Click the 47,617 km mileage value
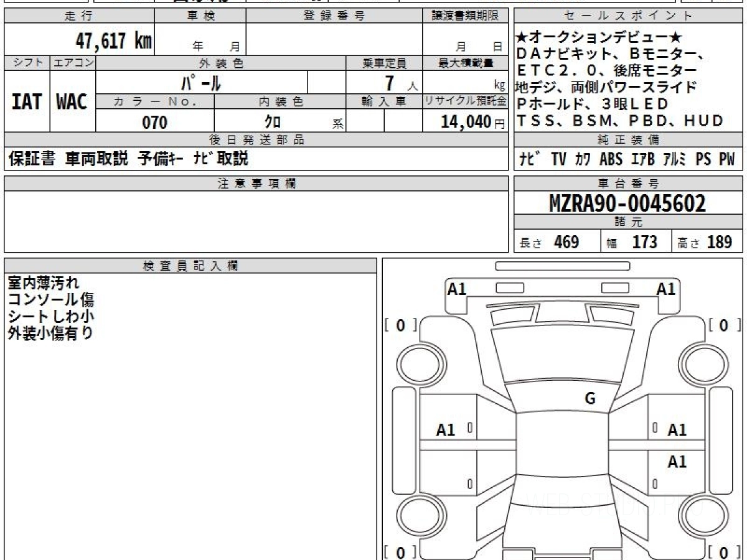 [113, 42]
